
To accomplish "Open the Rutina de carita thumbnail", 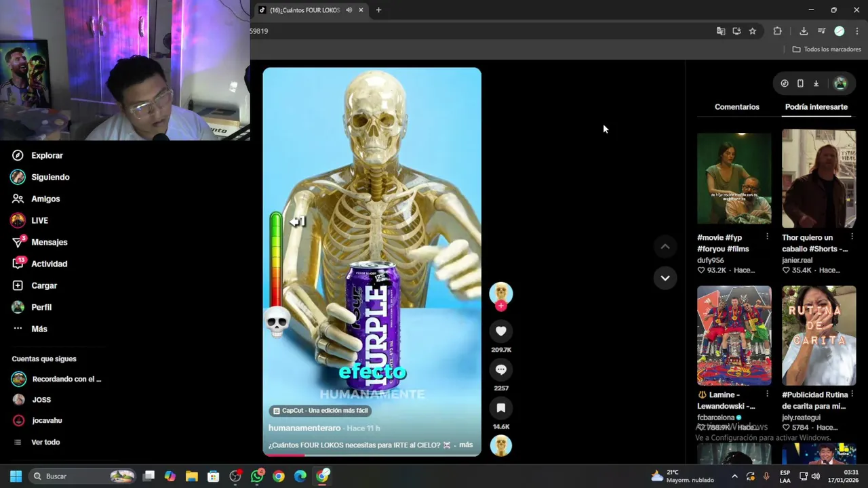I will 819,335.
